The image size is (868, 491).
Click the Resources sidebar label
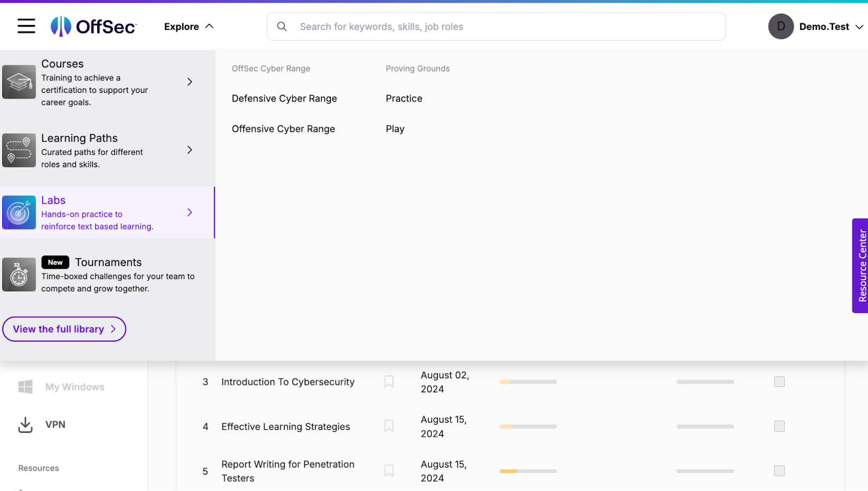tap(39, 468)
